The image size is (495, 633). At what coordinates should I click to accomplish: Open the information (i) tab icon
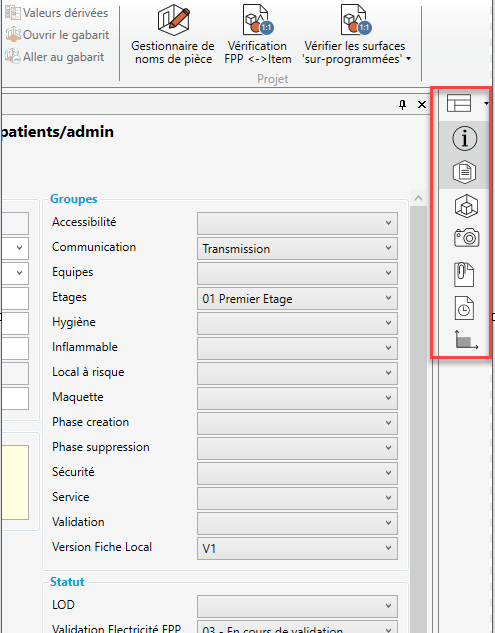coord(464,138)
